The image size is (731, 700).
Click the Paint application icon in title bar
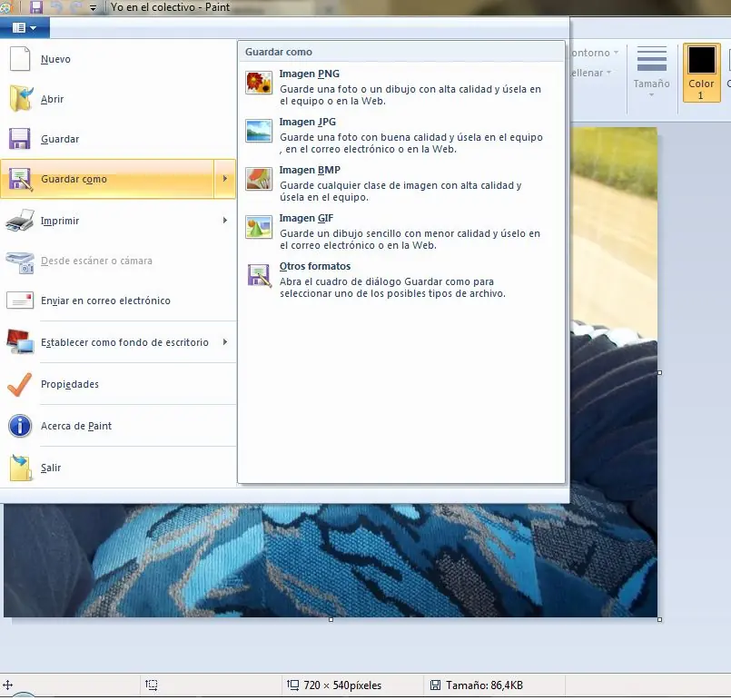click(6, 7)
